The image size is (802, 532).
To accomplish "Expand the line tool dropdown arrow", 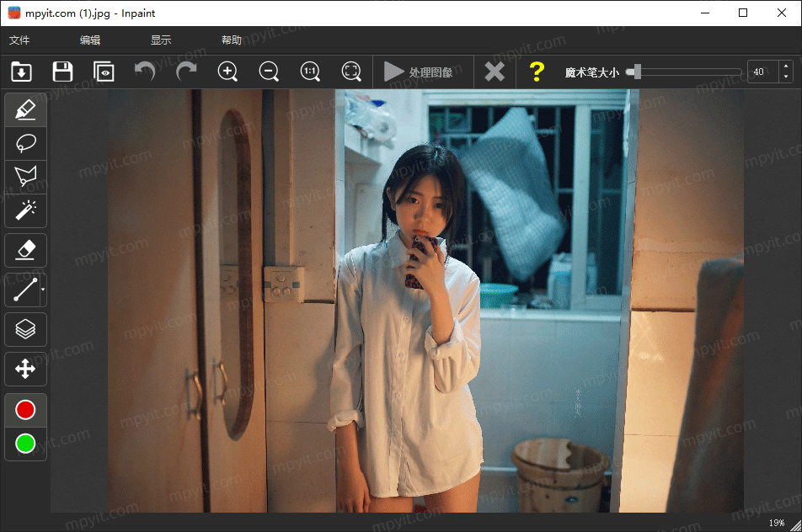I will pos(43,290).
